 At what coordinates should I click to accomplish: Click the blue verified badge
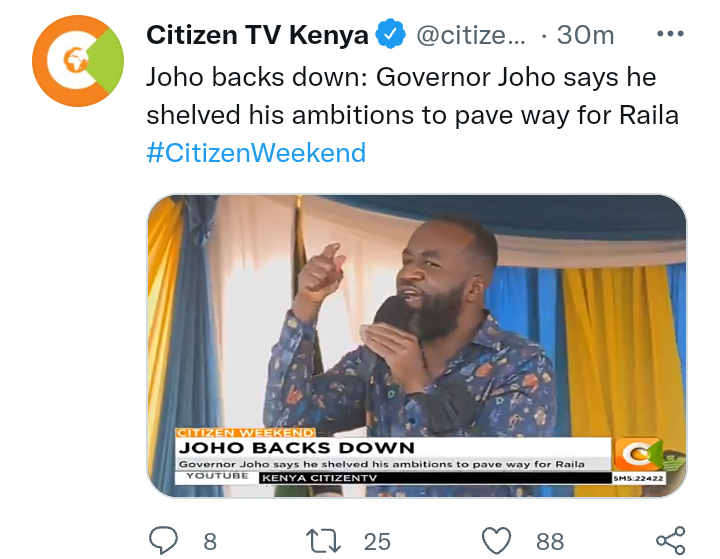click(390, 34)
